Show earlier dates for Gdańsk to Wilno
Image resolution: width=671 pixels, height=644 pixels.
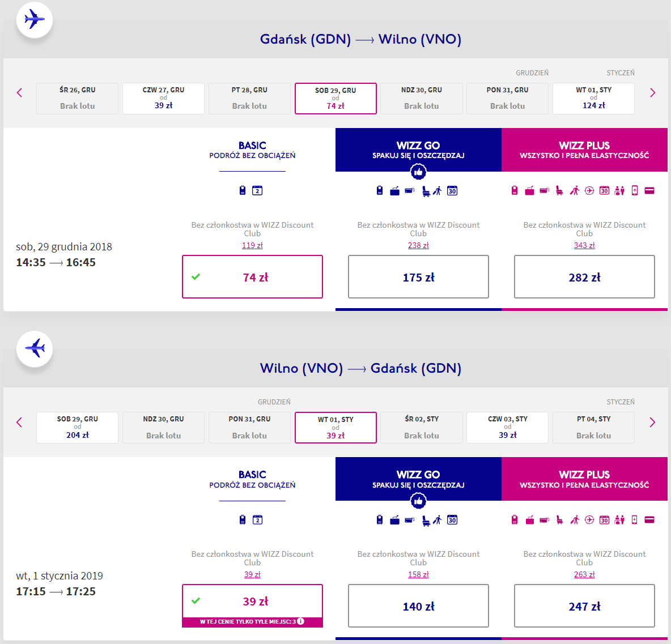[19, 93]
